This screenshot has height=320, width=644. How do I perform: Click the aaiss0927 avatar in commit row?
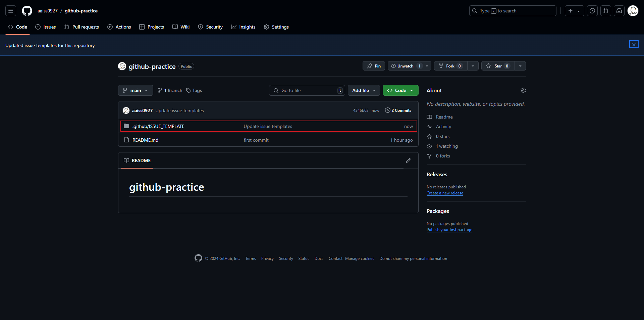click(x=126, y=110)
